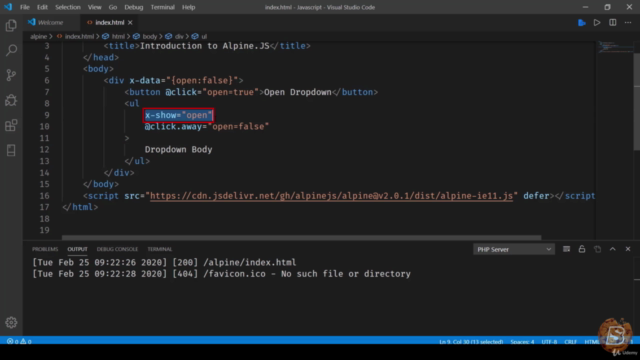Maximize the bottom panel
Screen dimensions: 640x360
(x=613, y=249)
